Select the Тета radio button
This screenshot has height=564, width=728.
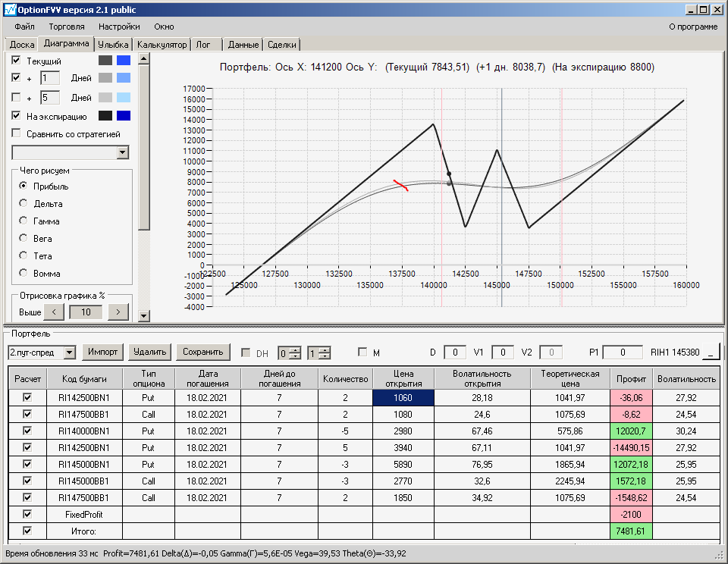24,255
